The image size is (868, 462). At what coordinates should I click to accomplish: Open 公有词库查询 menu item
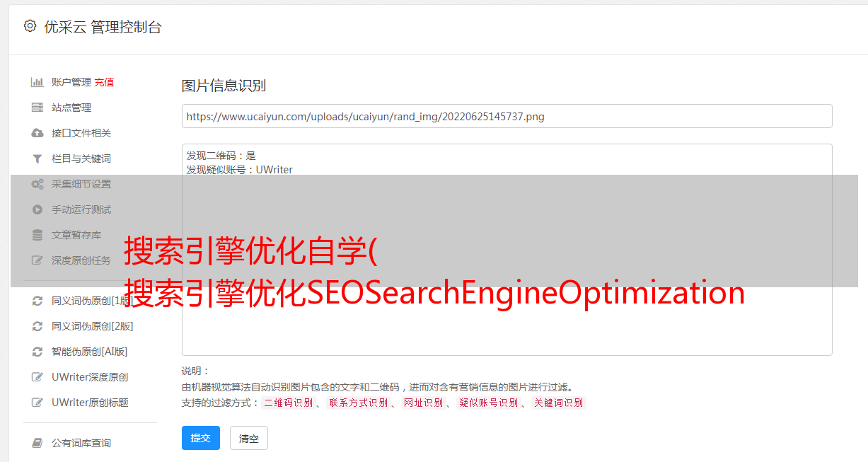[x=81, y=443]
